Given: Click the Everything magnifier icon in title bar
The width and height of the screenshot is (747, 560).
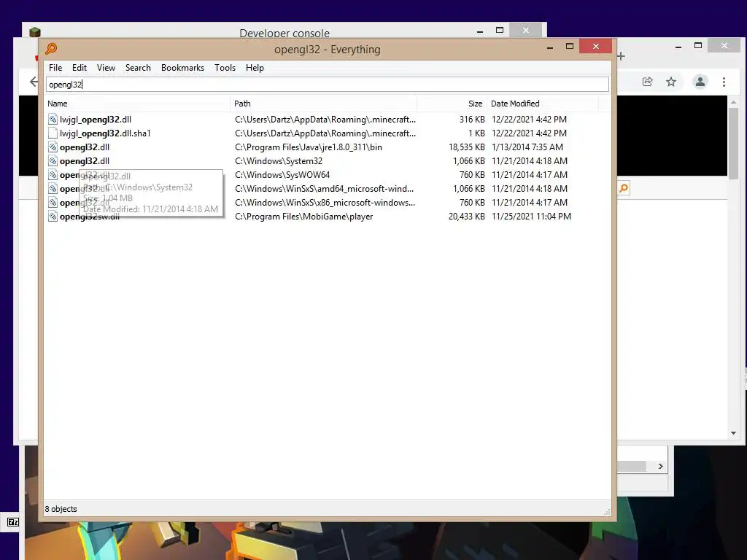Looking at the screenshot, I should click(51, 49).
